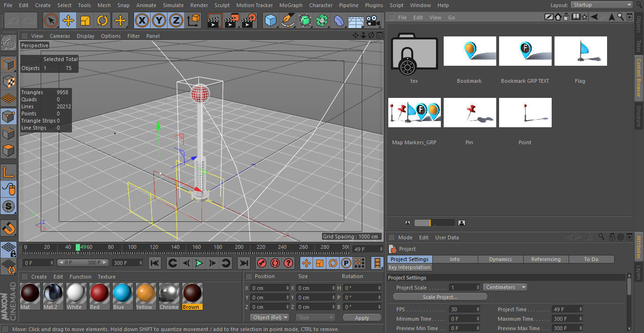The width and height of the screenshot is (644, 333).
Task: Toggle Position keyframe recording
Action: 306,263
